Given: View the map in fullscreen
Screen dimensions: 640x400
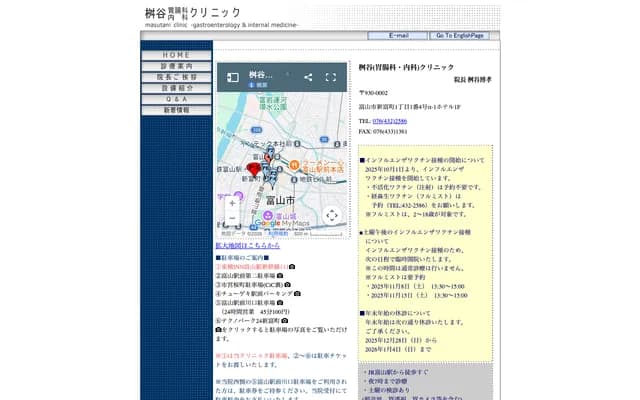Looking at the screenshot, I should pyautogui.click(x=331, y=77).
